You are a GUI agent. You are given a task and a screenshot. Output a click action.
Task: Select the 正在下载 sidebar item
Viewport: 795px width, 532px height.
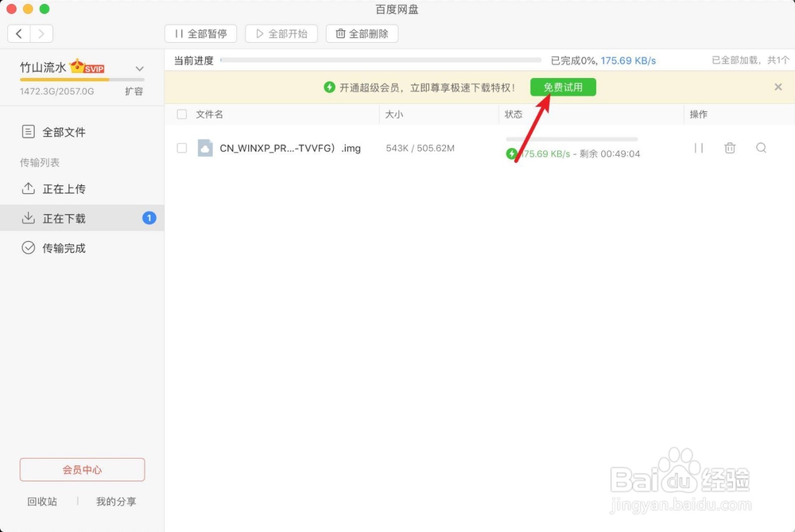click(x=82, y=218)
